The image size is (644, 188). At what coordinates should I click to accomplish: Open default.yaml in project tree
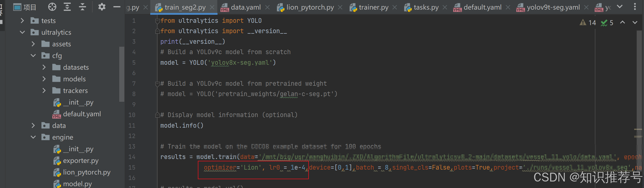77,114
